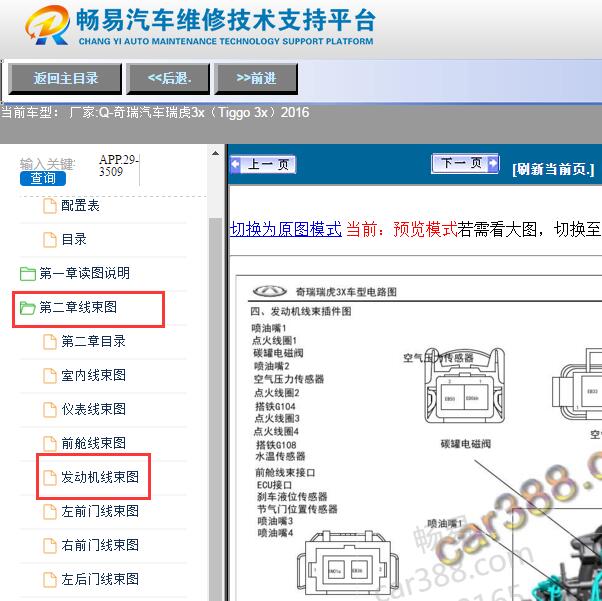Click 刹车液位传感器 in the component list
Screen dimensions: 602x601
click(x=292, y=497)
